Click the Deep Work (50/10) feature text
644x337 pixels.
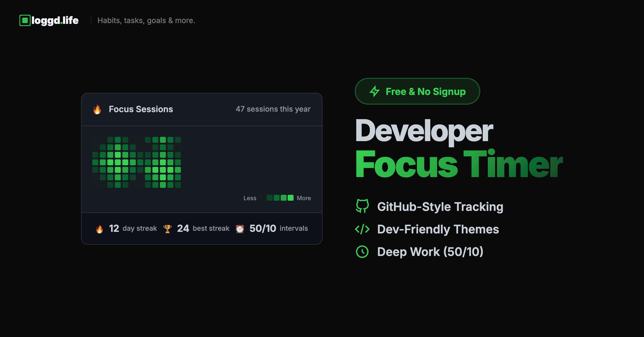point(430,252)
